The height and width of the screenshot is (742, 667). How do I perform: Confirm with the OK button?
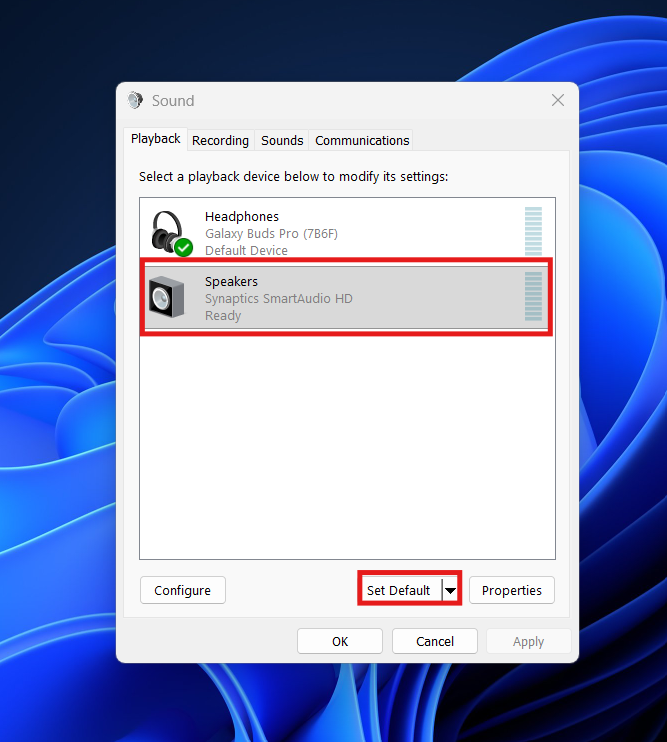340,641
